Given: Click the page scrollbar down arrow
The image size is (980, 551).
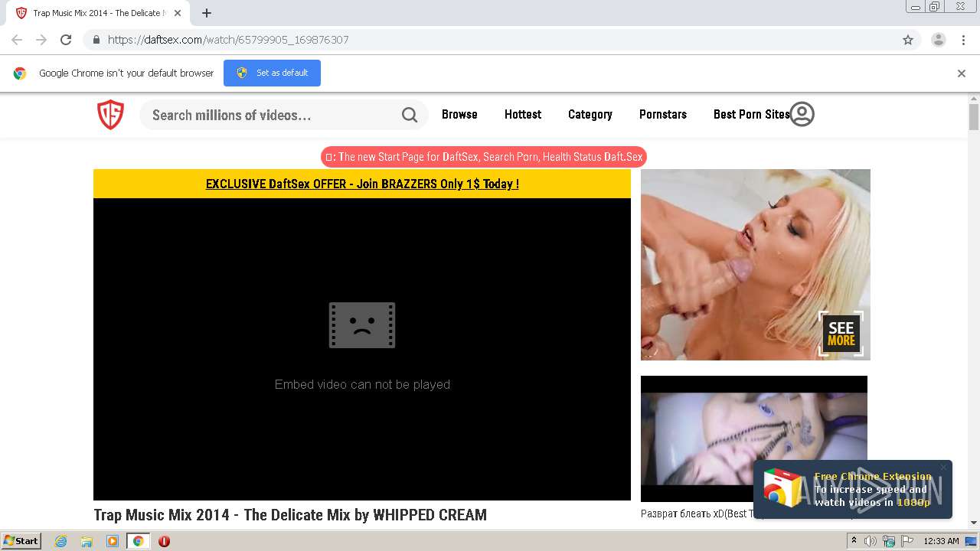Looking at the screenshot, I should pyautogui.click(x=974, y=523).
